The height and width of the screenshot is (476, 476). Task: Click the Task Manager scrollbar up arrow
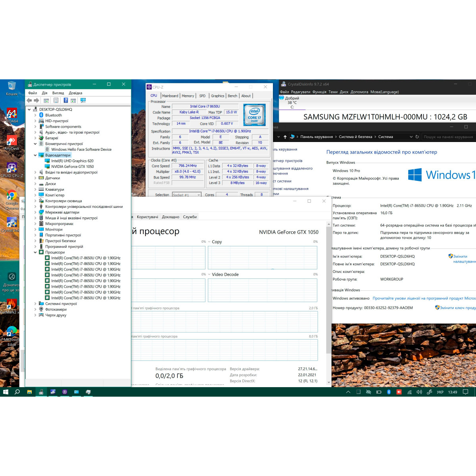coord(328,225)
